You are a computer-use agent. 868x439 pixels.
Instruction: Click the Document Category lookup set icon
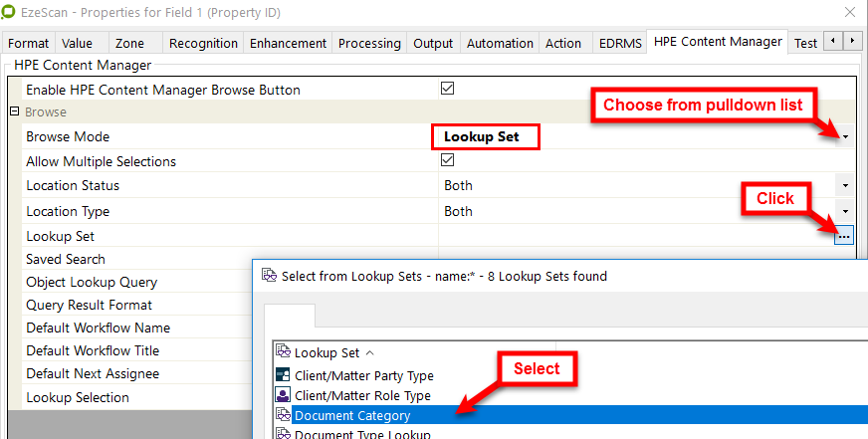(x=283, y=415)
